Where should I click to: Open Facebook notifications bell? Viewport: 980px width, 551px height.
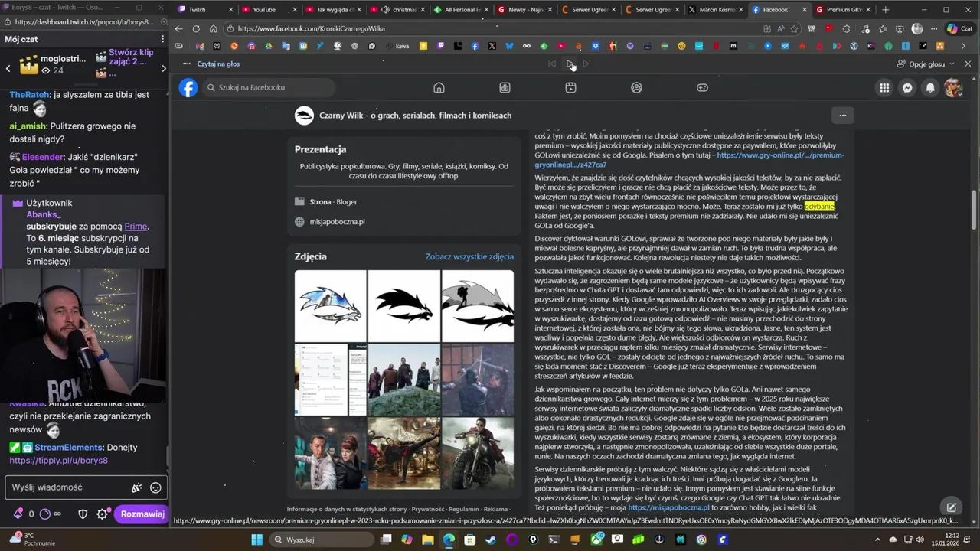(x=930, y=87)
